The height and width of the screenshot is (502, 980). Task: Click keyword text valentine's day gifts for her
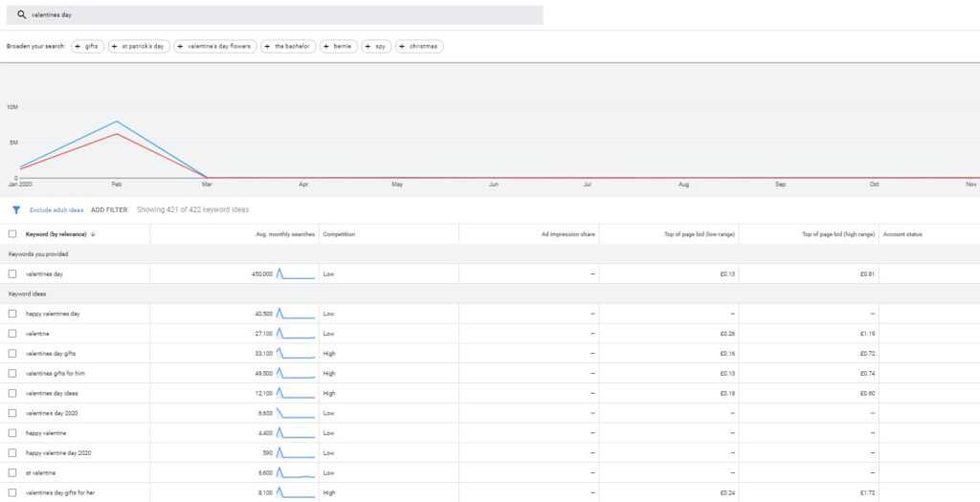(60, 493)
